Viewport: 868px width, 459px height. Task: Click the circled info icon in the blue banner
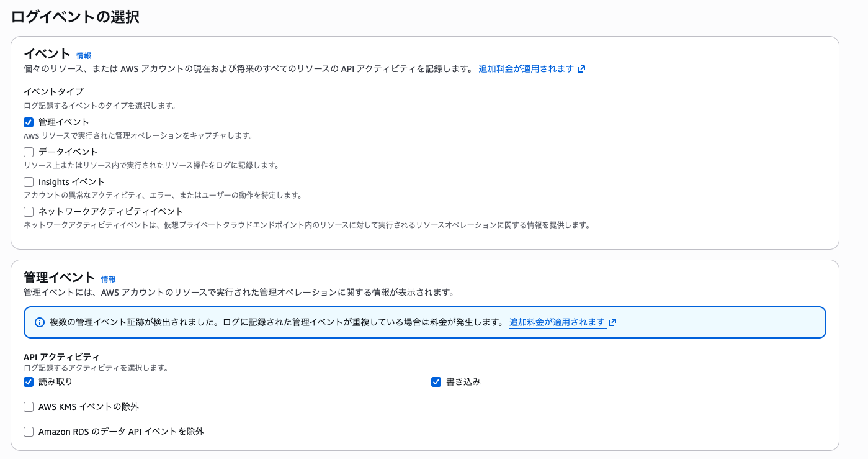pyautogui.click(x=40, y=322)
